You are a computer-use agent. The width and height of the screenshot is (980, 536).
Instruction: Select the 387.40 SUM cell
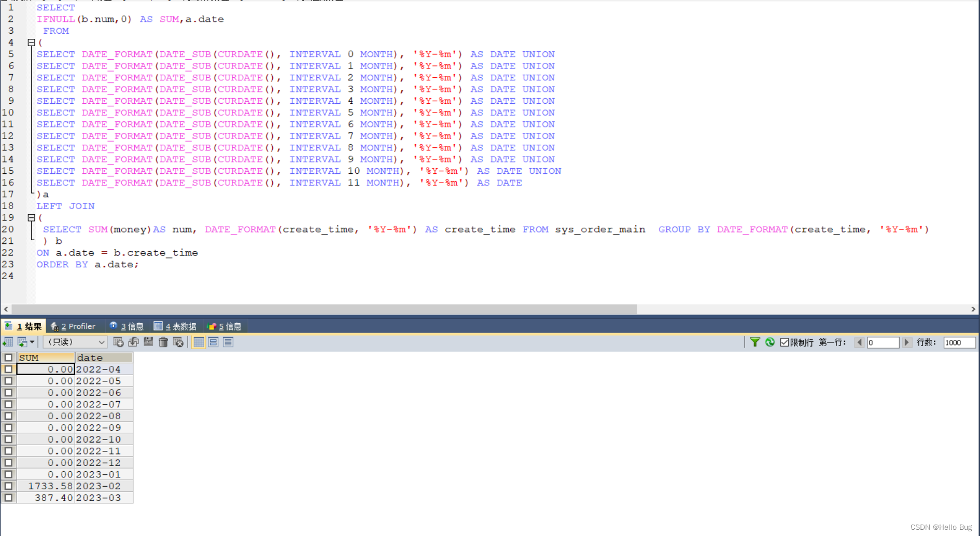click(x=46, y=498)
